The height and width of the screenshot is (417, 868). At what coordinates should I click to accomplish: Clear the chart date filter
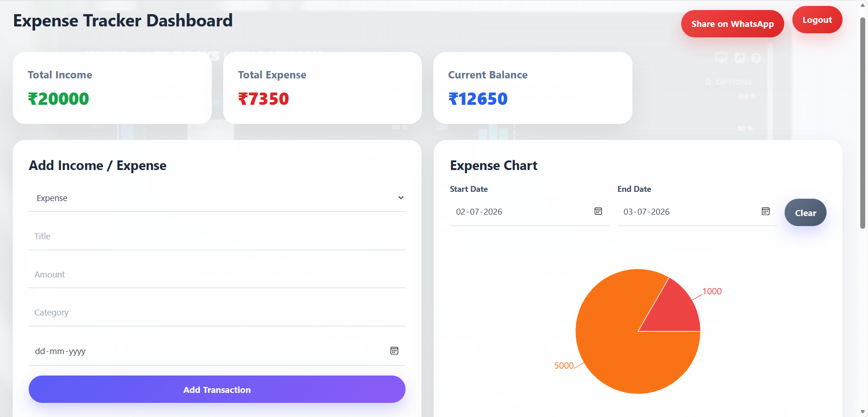(x=805, y=212)
